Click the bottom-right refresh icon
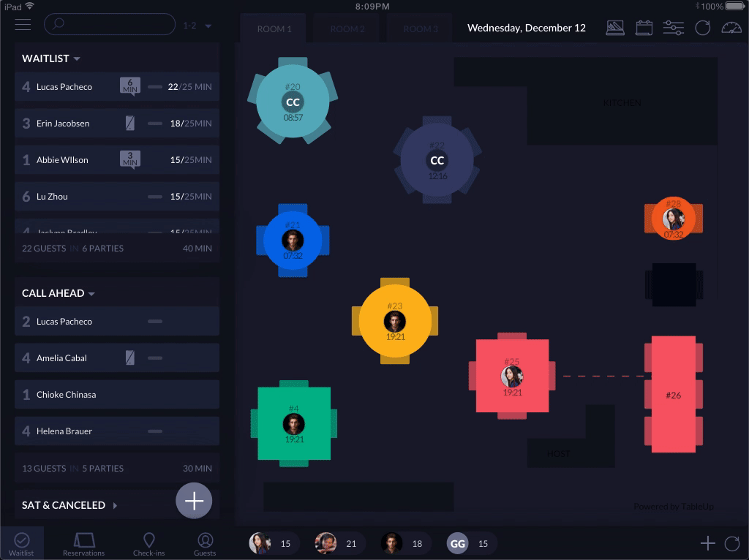Screen dimensions: 749x560 (x=731, y=543)
